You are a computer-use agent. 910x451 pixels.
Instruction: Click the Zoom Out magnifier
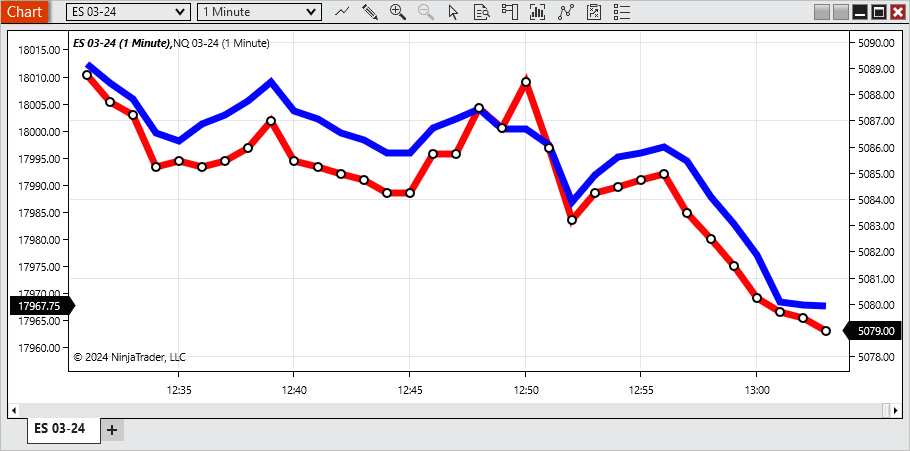tap(426, 12)
